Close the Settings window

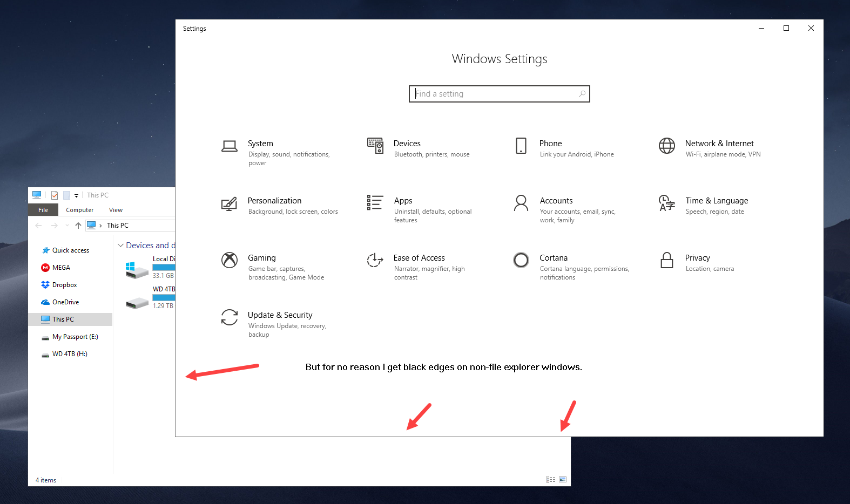click(x=811, y=28)
